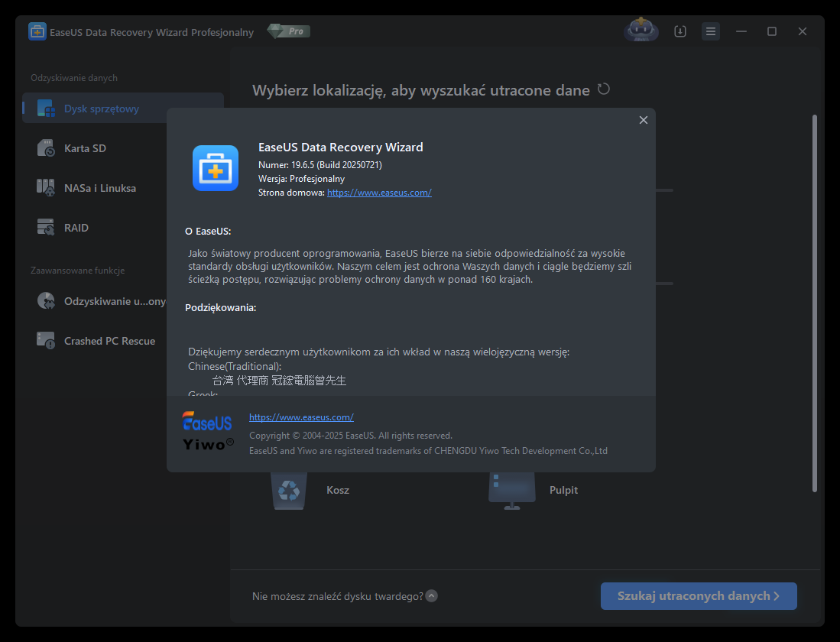
Task: Refresh the drive locations list
Action: tap(604, 89)
